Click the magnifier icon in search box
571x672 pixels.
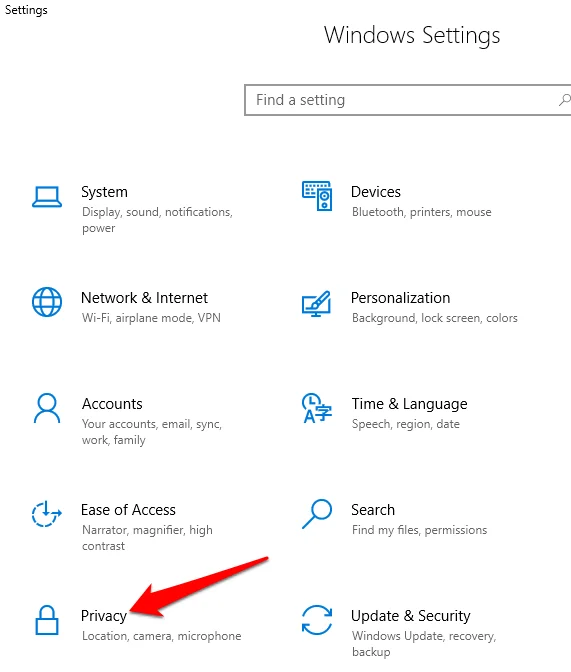[x=564, y=100]
